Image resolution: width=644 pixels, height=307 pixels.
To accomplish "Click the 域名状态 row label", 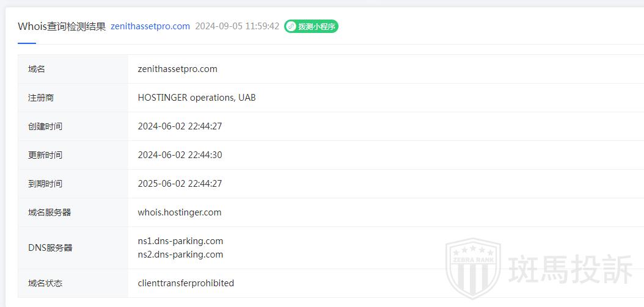I will click(x=45, y=283).
